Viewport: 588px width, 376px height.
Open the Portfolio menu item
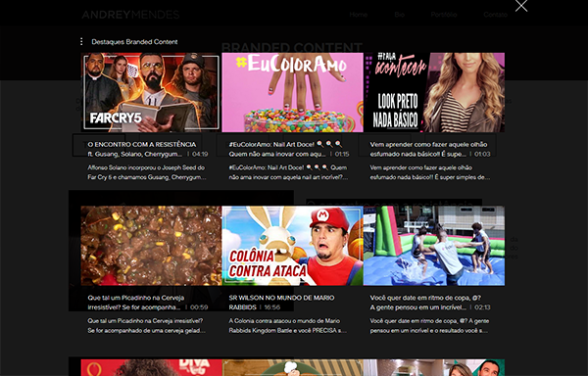pos(444,15)
